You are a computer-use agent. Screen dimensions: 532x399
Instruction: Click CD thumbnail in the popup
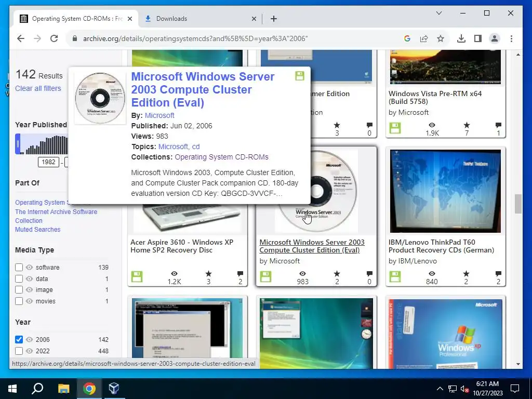[x=100, y=98]
